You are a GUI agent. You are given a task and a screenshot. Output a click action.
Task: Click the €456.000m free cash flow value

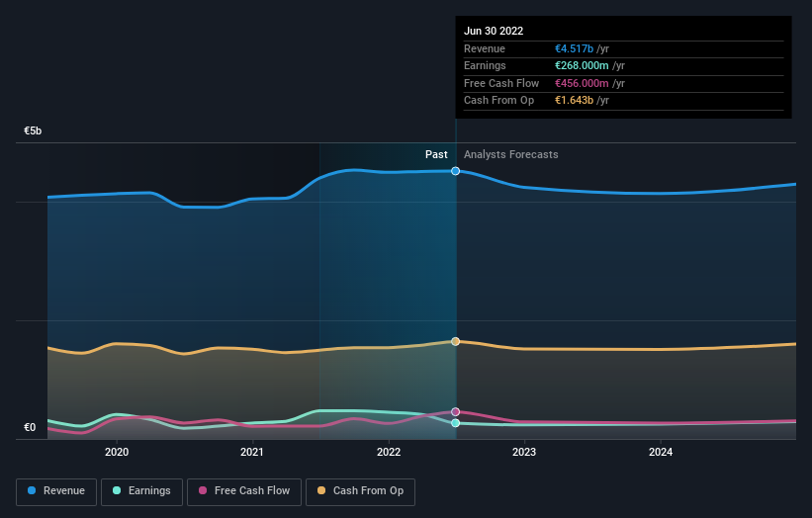click(582, 83)
